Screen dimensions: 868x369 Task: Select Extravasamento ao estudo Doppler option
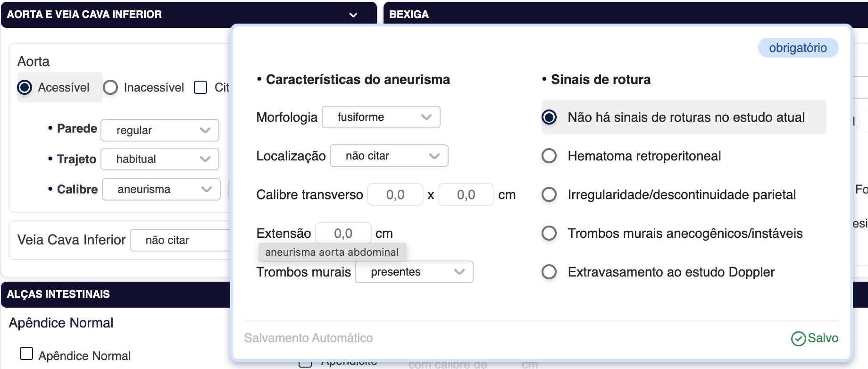[x=549, y=272]
